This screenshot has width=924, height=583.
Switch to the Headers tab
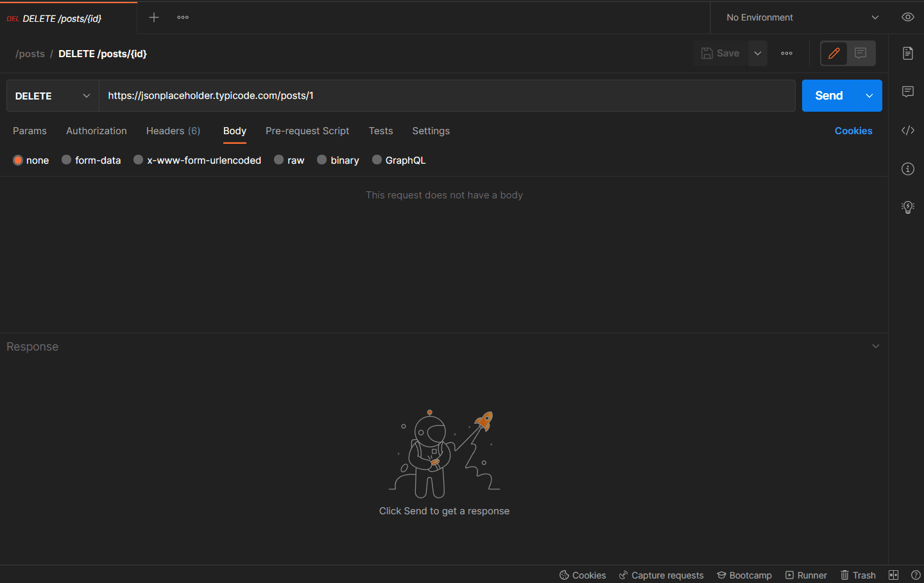173,131
